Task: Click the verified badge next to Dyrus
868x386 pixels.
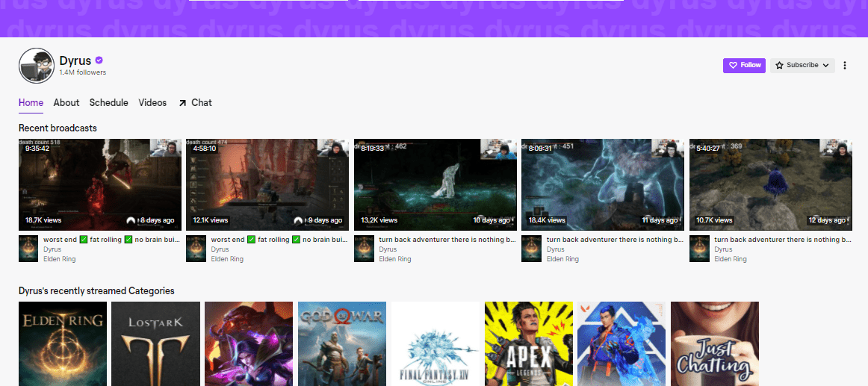Action: tap(99, 60)
